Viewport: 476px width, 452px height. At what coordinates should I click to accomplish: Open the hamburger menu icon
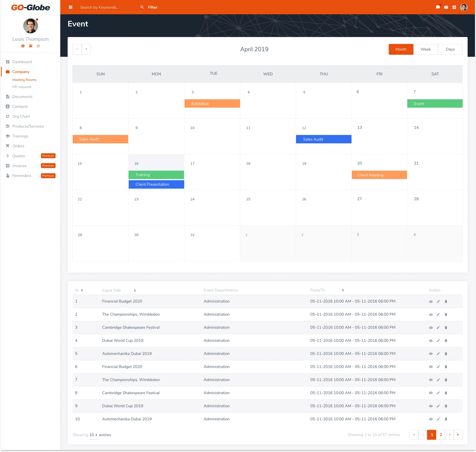tap(71, 7)
